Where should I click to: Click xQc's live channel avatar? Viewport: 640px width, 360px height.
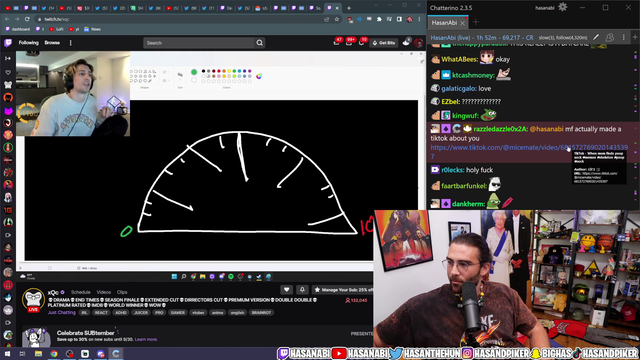coord(33,300)
